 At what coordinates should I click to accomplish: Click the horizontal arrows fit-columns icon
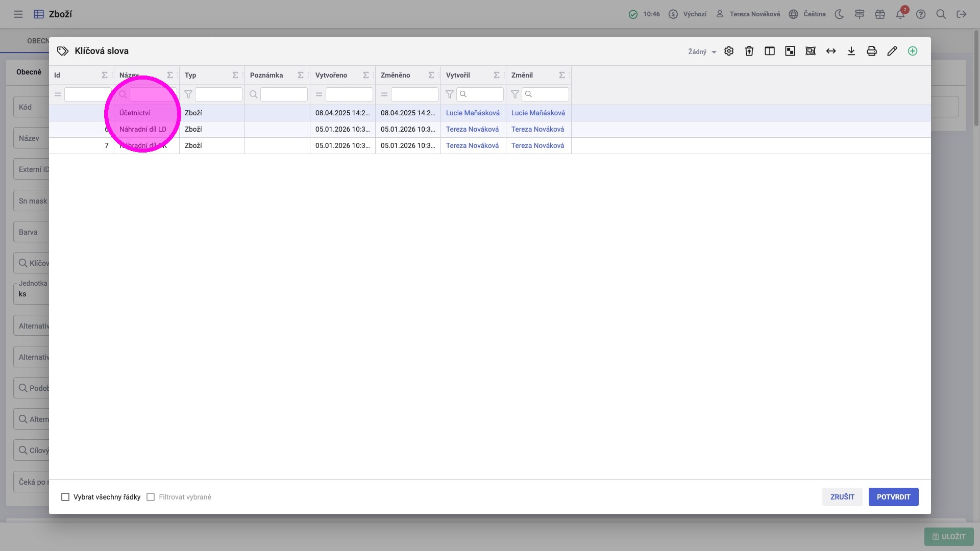[831, 51]
